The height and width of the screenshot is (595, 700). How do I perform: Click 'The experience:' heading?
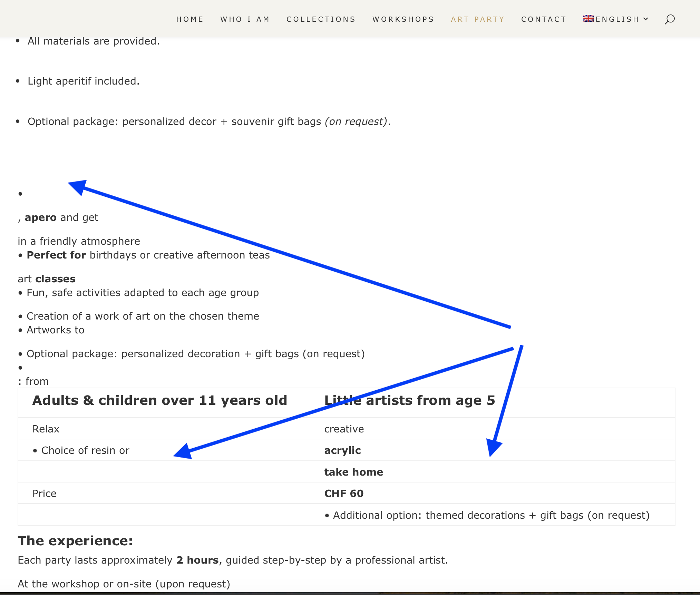[x=75, y=541]
